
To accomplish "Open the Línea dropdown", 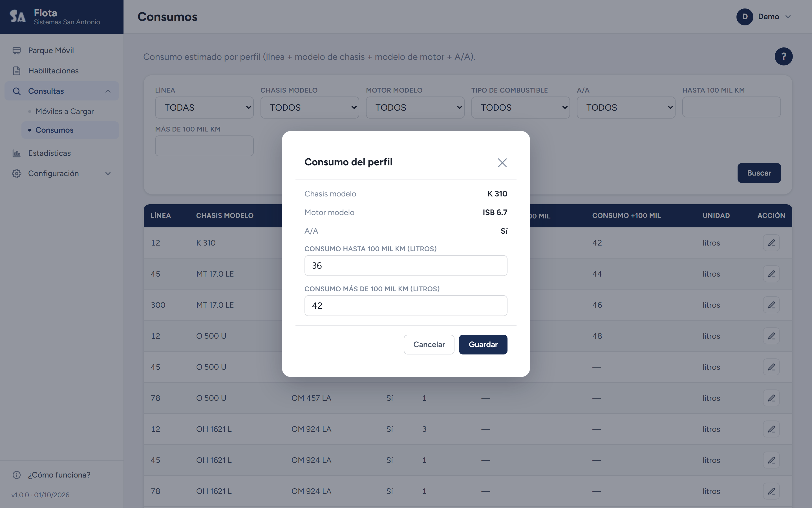I will coord(204,108).
